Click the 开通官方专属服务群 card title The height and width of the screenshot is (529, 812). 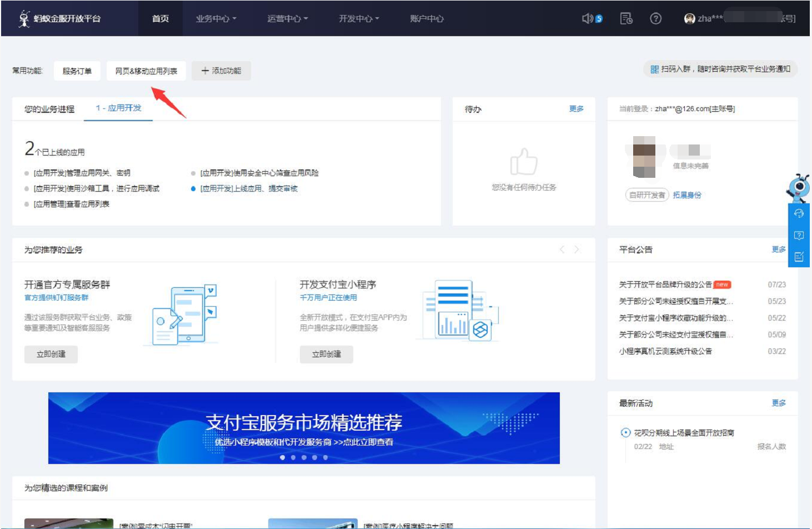click(x=67, y=285)
